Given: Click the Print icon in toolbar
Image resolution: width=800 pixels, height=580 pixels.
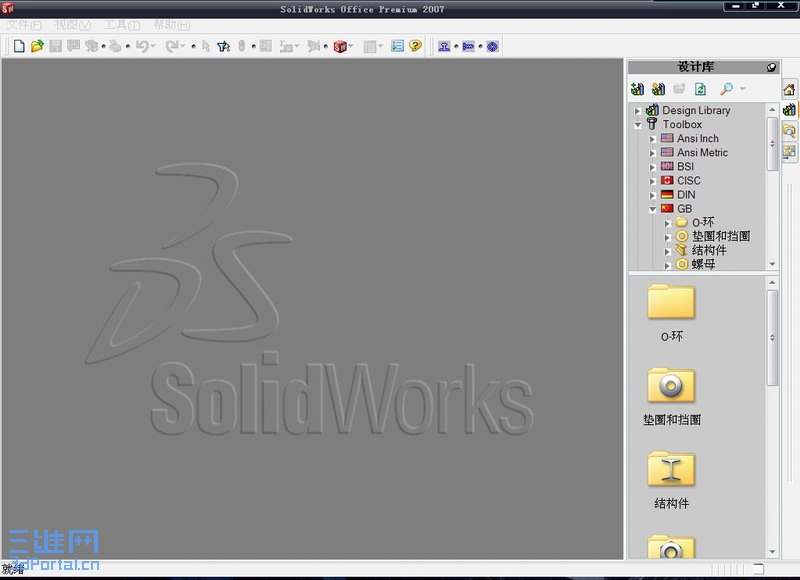Looking at the screenshot, I should pyautogui.click(x=115, y=46).
